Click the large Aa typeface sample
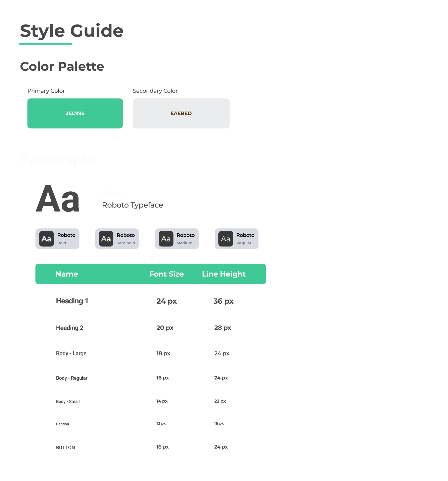 pos(58,199)
